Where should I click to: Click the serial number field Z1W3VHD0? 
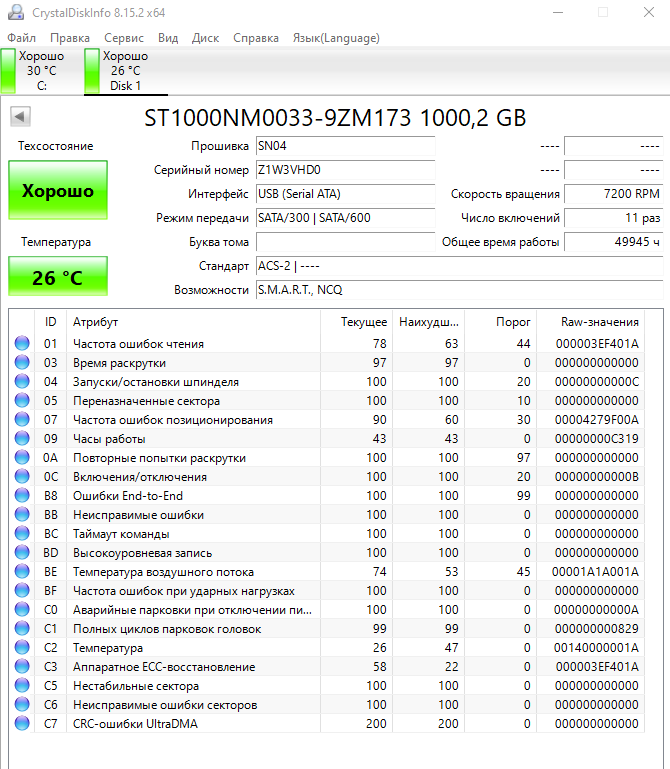(345, 170)
